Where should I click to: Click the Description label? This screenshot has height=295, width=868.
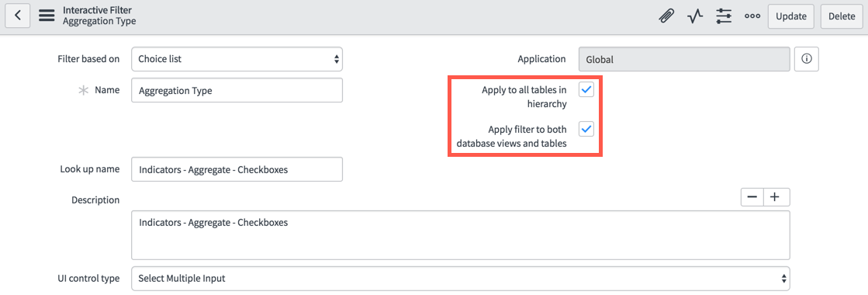[95, 200]
